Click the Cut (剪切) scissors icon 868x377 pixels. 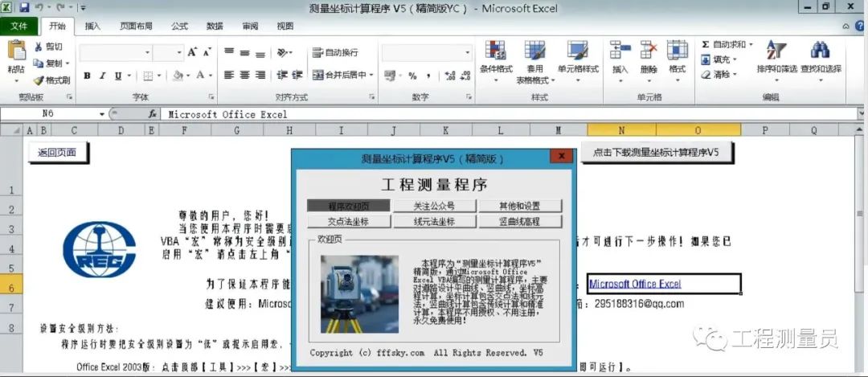(x=39, y=47)
